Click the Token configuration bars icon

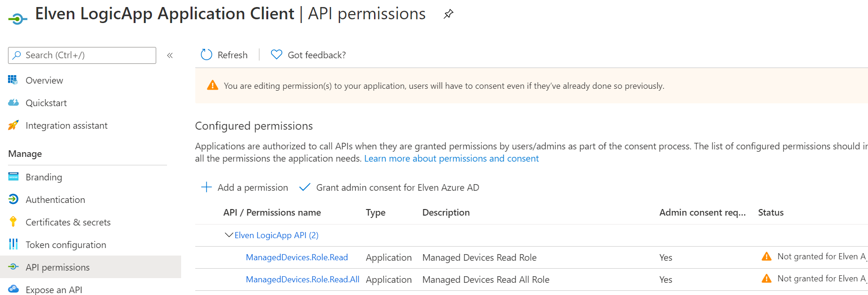(13, 244)
